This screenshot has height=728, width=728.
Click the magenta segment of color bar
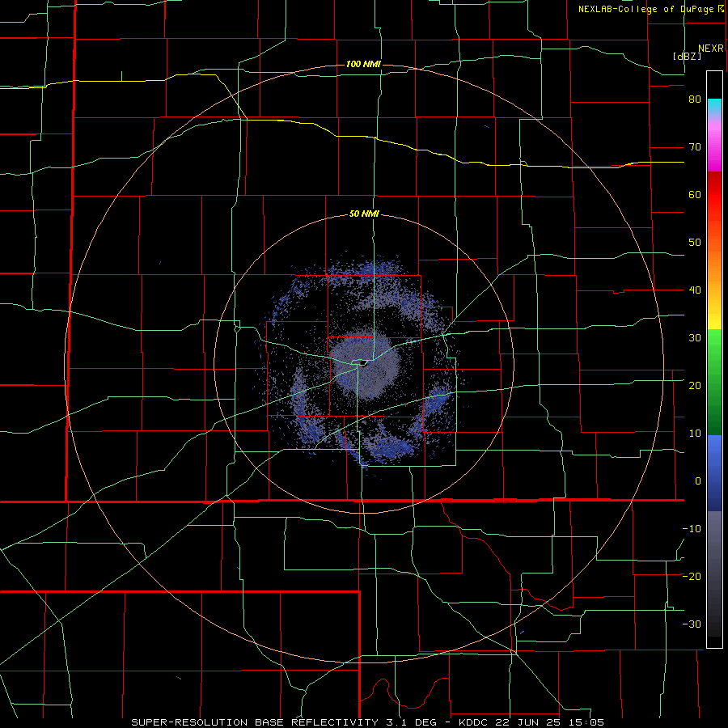coord(714,149)
